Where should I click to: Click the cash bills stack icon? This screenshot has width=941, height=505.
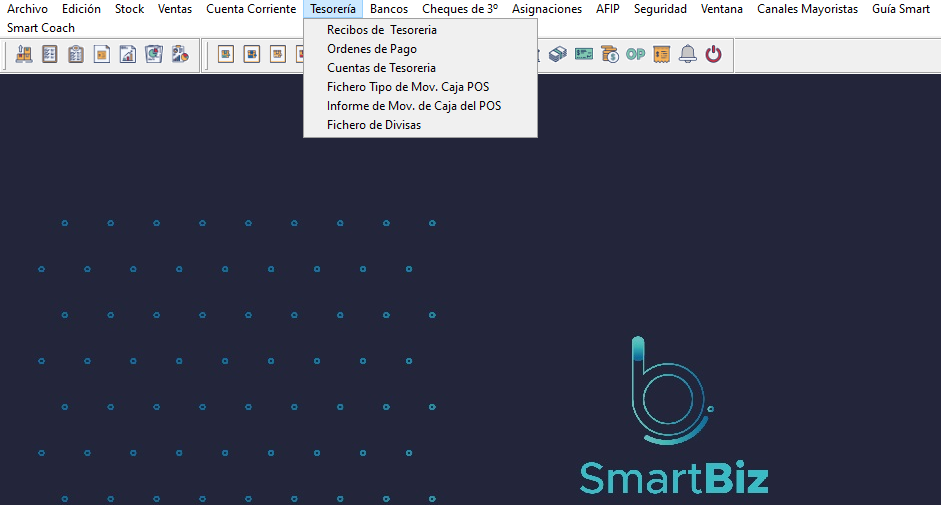[x=558, y=55]
